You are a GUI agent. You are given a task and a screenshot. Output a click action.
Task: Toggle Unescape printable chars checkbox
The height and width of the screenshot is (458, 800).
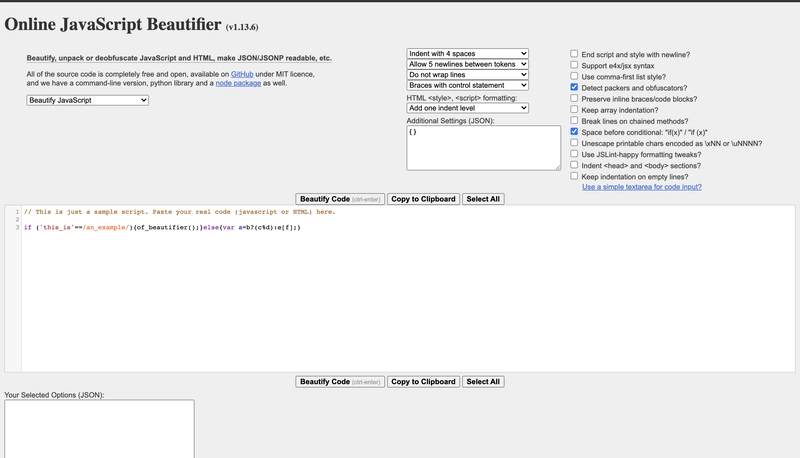click(x=574, y=143)
